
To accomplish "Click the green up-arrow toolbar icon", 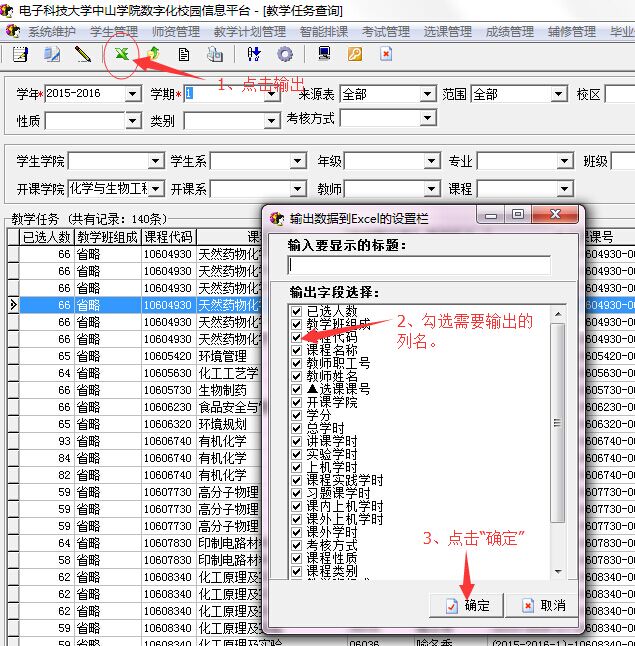I will coord(153,54).
